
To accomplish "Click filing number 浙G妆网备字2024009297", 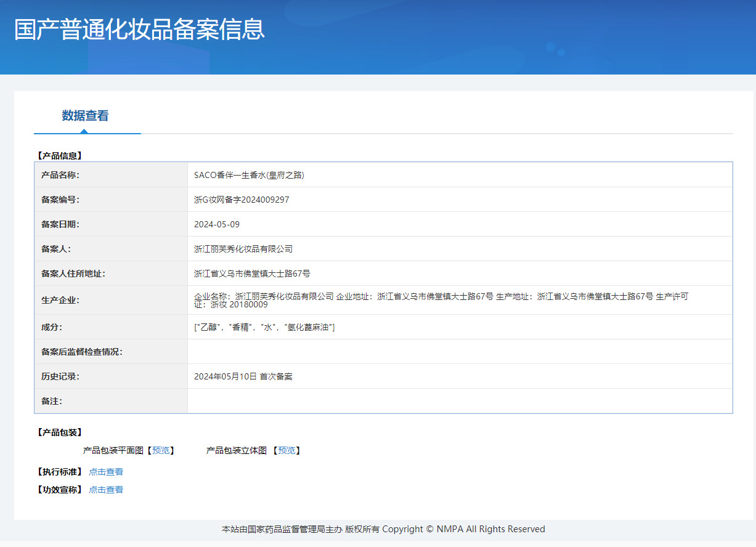I will click(x=242, y=200).
